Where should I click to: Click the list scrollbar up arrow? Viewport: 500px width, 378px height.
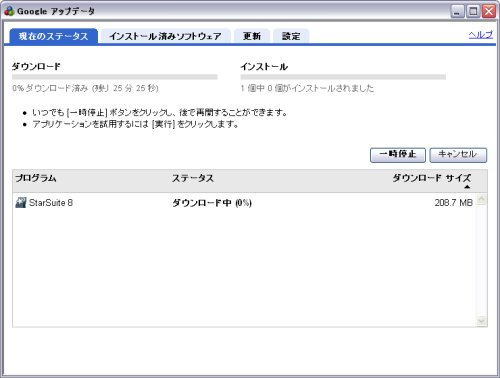pyautogui.click(x=481, y=199)
